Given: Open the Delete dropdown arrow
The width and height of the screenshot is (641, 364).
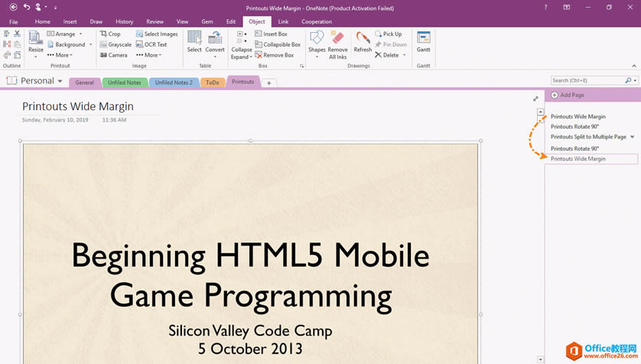Looking at the screenshot, I should point(405,55).
